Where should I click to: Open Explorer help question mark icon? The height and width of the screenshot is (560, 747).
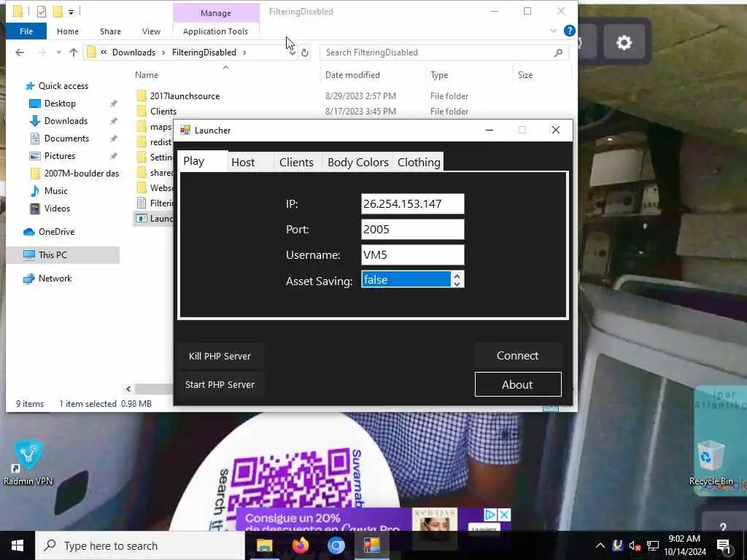(x=569, y=31)
